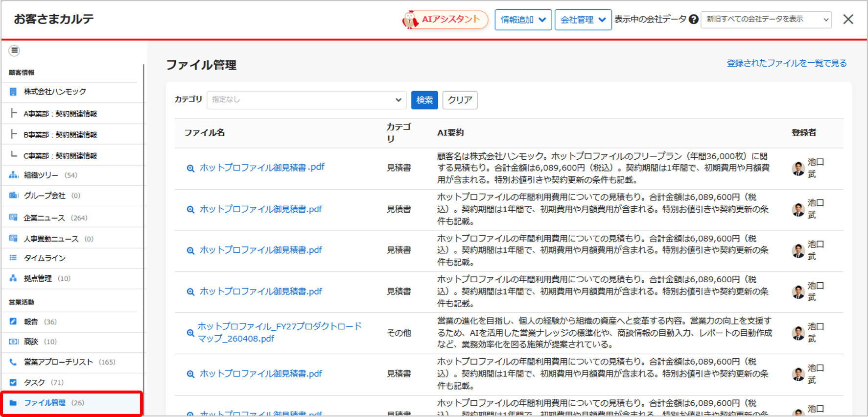
Task: Click the 営業活動 sidebar section heading
Action: tap(22, 302)
